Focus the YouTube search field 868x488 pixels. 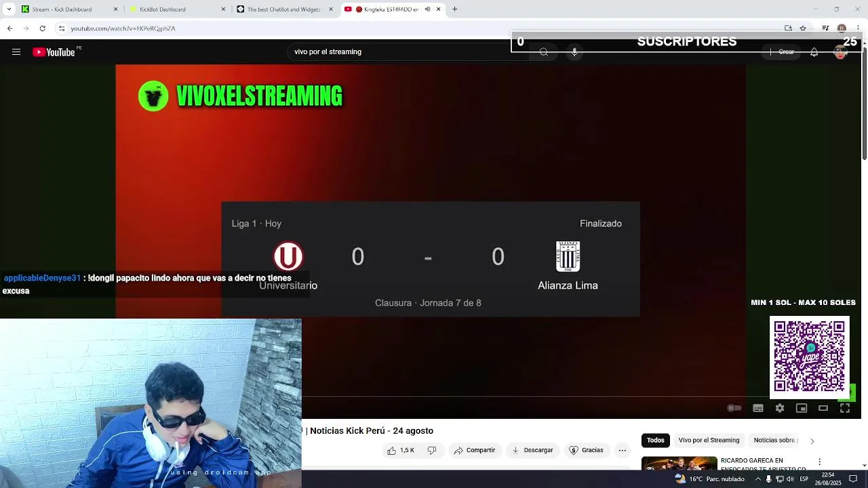[407, 52]
